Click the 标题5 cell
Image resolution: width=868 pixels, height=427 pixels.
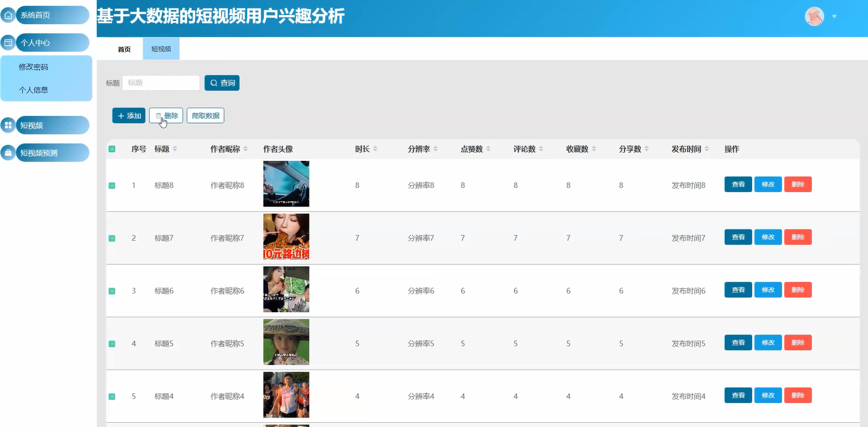164,344
